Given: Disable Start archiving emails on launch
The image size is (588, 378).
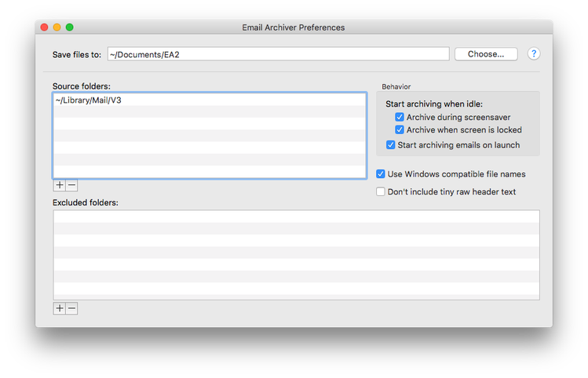Looking at the screenshot, I should click(x=390, y=144).
